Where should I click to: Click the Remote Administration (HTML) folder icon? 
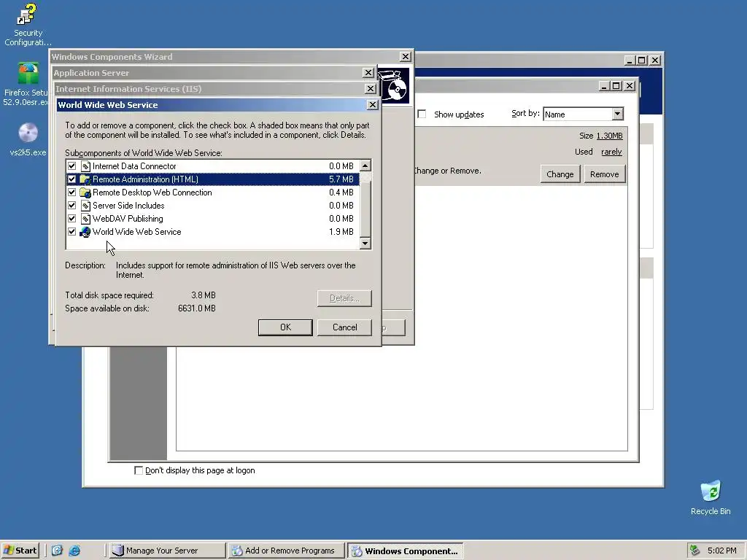click(85, 179)
